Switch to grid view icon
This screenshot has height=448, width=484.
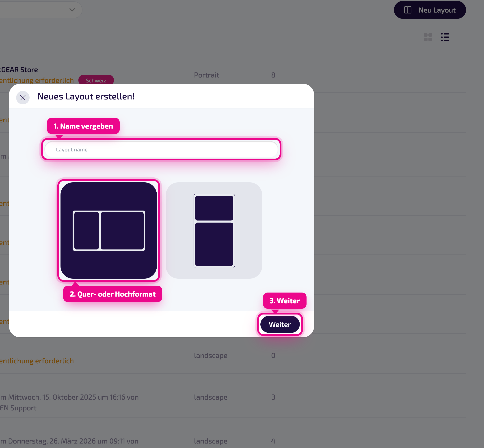[x=428, y=37]
